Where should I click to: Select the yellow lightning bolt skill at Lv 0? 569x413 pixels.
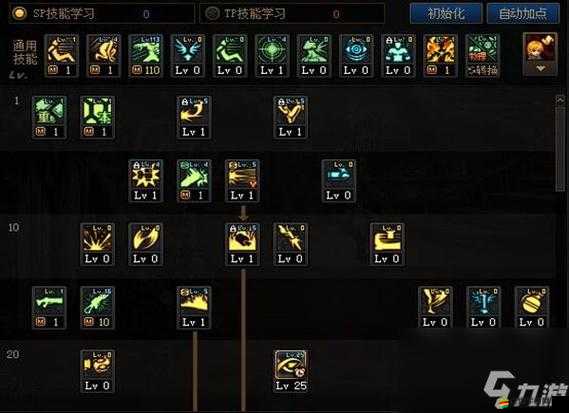coord(290,244)
